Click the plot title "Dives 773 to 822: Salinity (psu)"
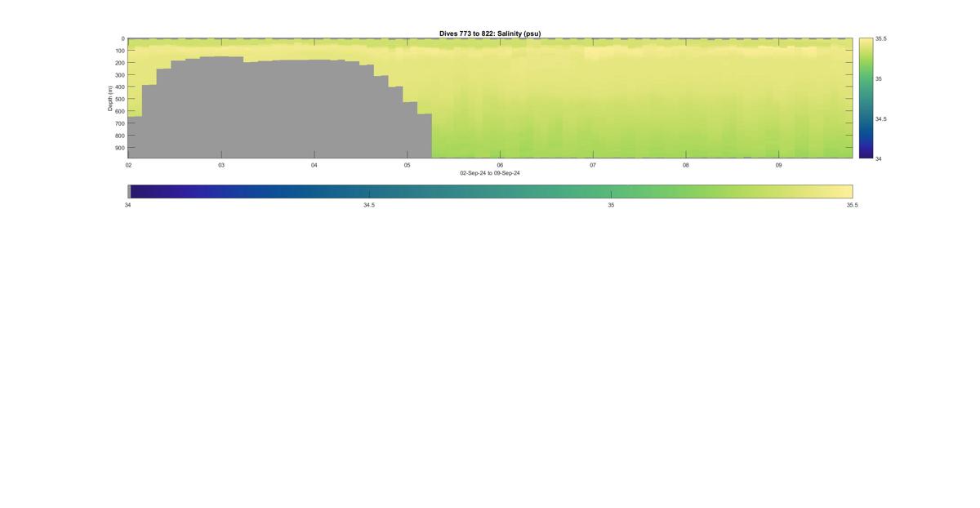 (x=490, y=33)
